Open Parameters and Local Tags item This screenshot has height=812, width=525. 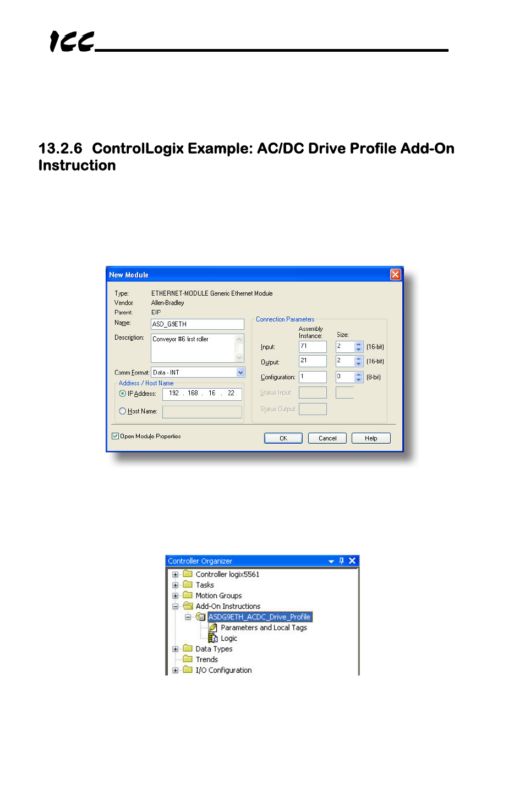coord(264,628)
